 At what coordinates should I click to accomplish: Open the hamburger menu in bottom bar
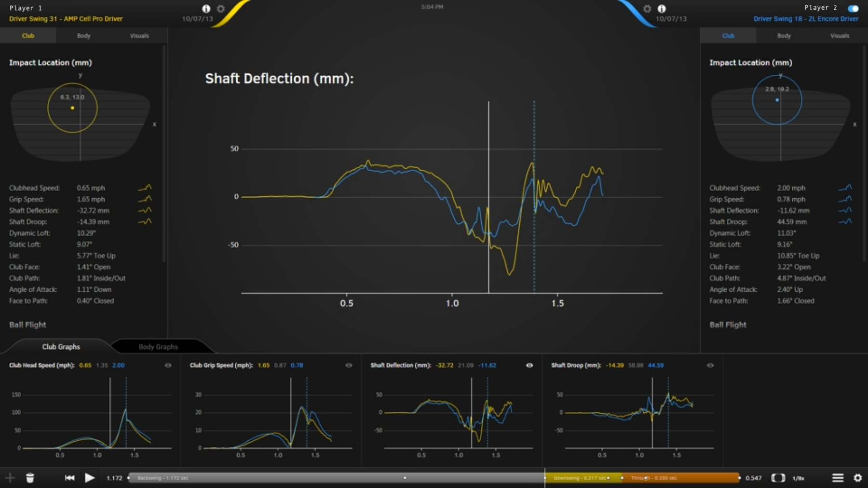click(x=838, y=478)
